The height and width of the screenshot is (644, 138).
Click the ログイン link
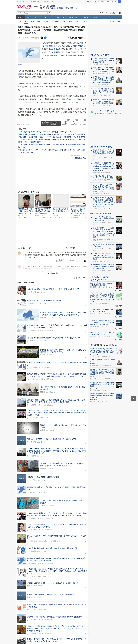[42, 8]
